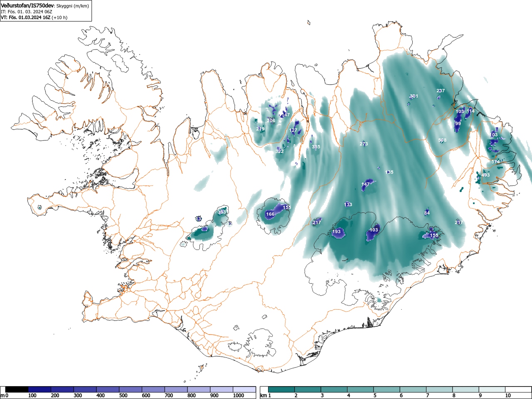This screenshot has height=399, width=532.
Task: Click the 7–8 km legend swatch
Action: point(439,389)
